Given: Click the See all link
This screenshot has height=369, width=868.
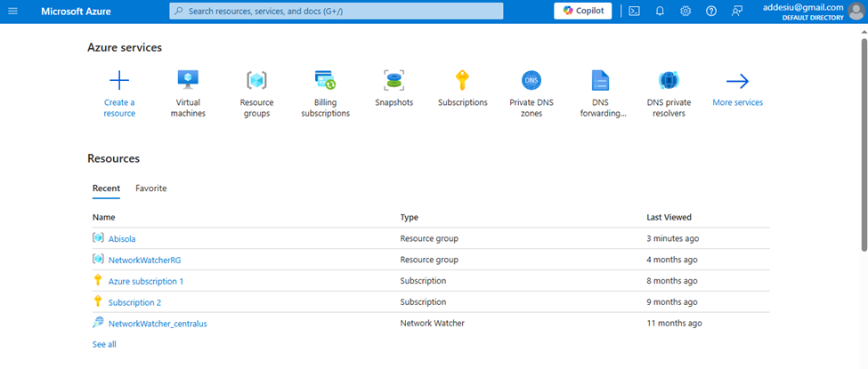Looking at the screenshot, I should pyautogui.click(x=104, y=344).
